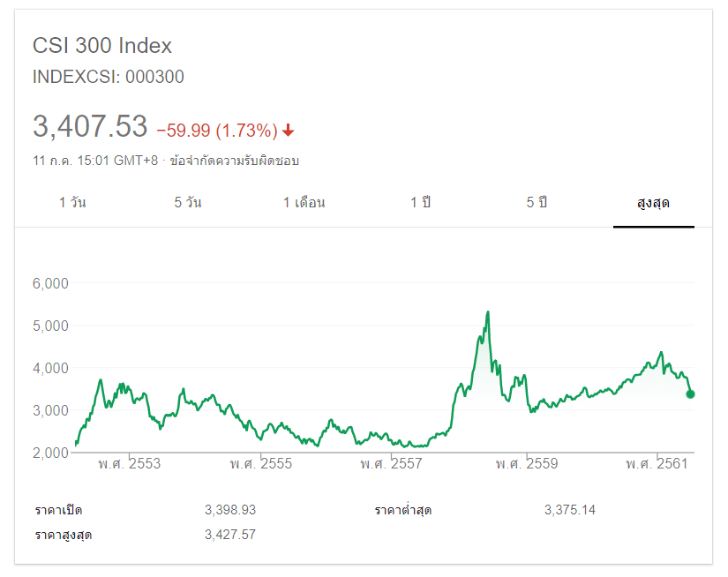Click the พ.ศ. 2553 axis label
The height and width of the screenshot is (577, 728).
(129, 463)
